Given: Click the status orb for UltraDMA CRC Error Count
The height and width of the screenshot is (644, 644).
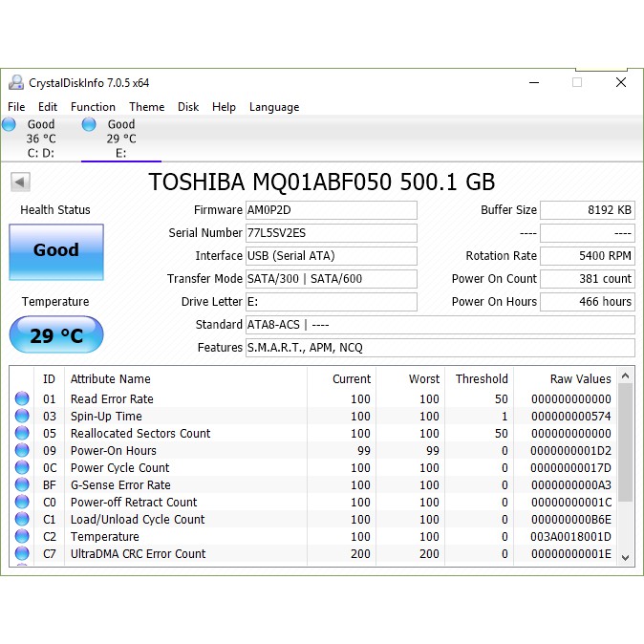Looking at the screenshot, I should [x=22, y=554].
